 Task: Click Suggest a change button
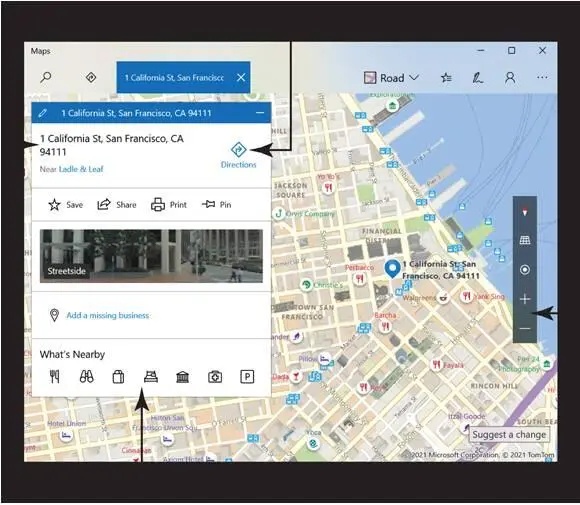coord(509,434)
